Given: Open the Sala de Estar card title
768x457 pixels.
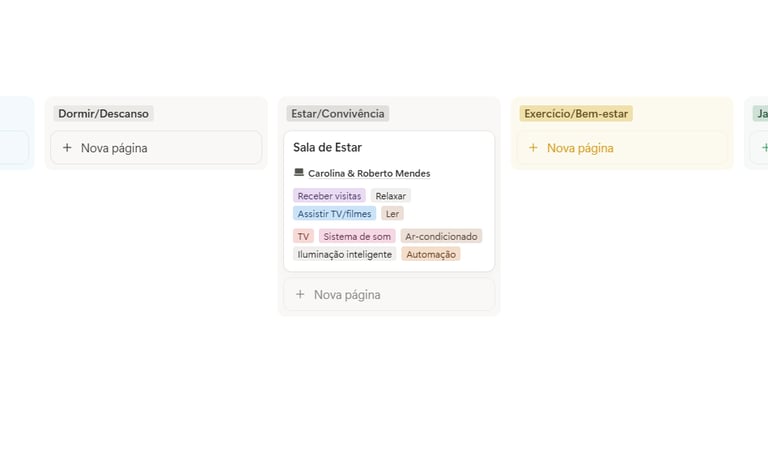Looking at the screenshot, I should tap(327, 147).
